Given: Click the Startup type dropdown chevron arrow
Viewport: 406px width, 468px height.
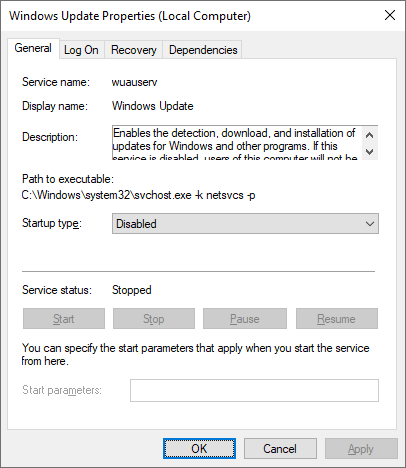Looking at the screenshot, I should click(370, 224).
